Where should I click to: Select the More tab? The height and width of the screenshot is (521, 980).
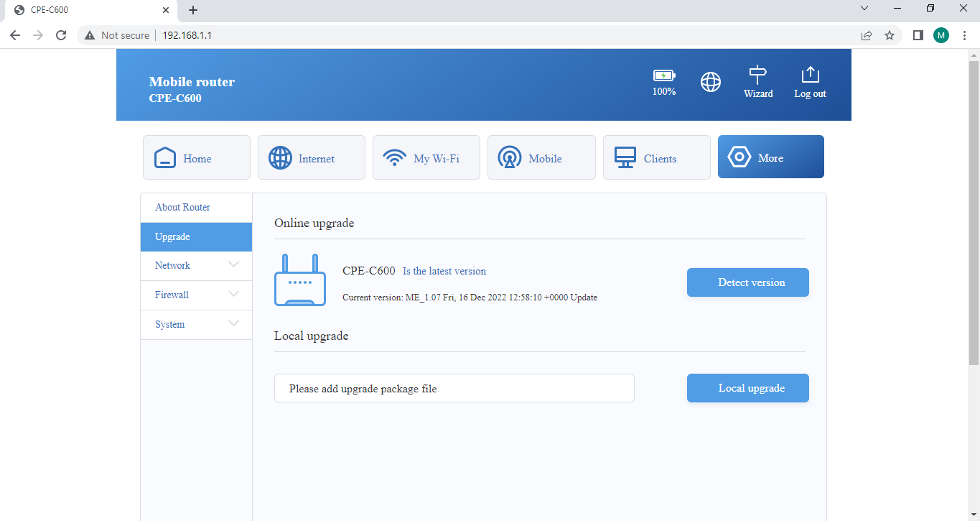pyautogui.click(x=771, y=157)
